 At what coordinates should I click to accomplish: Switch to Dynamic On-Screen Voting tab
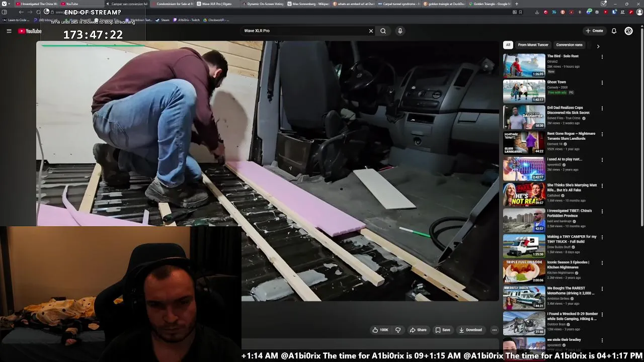coord(262,4)
